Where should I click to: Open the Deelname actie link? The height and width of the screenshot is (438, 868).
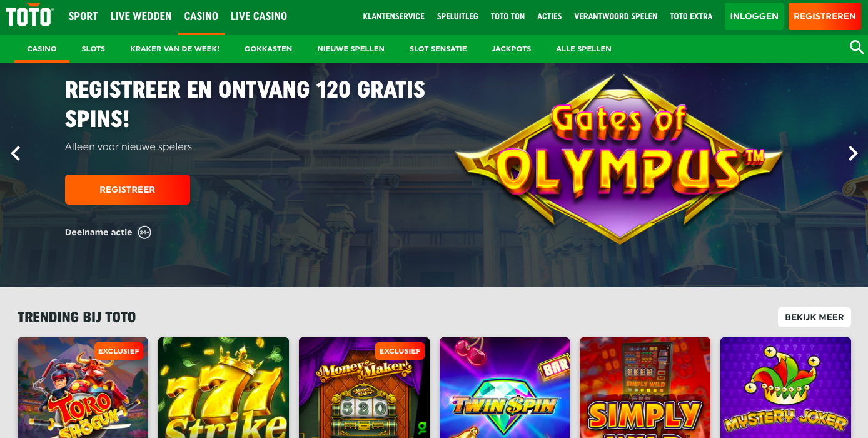tap(98, 232)
